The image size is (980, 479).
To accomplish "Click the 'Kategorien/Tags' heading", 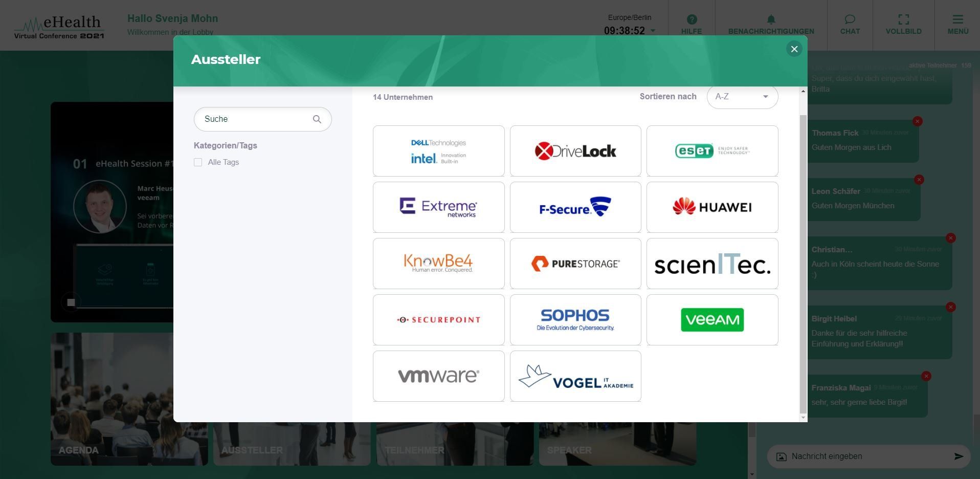I will pyautogui.click(x=226, y=146).
